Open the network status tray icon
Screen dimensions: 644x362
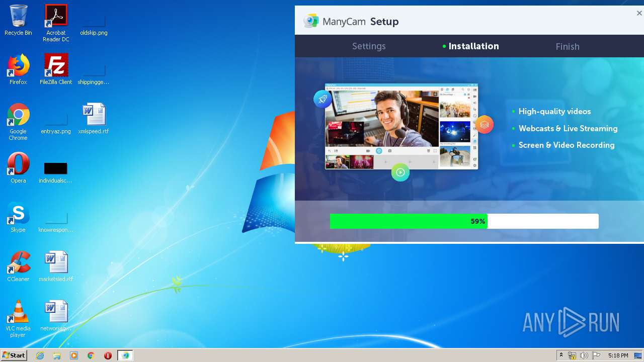click(572, 355)
